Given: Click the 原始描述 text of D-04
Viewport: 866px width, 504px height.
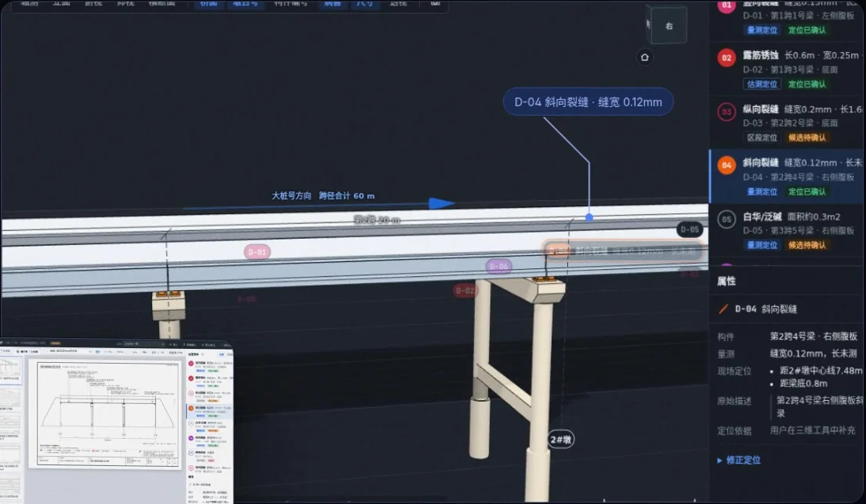Looking at the screenshot, I should 819,406.
